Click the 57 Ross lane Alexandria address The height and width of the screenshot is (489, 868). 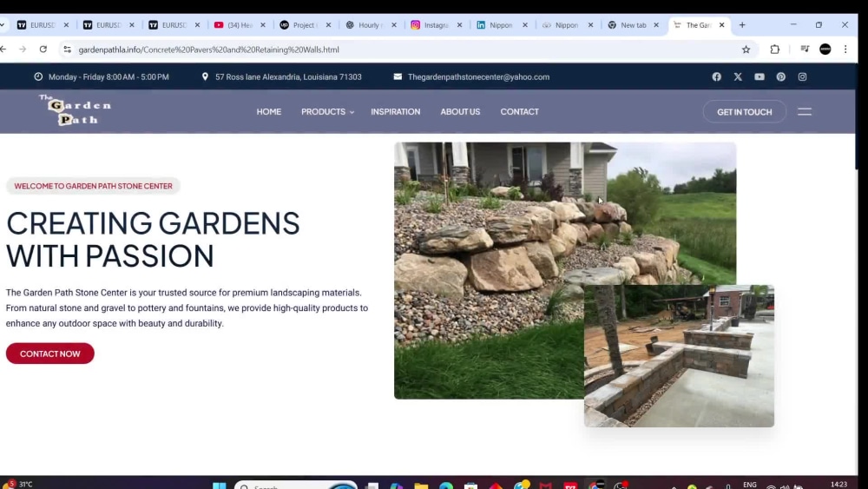click(x=288, y=77)
